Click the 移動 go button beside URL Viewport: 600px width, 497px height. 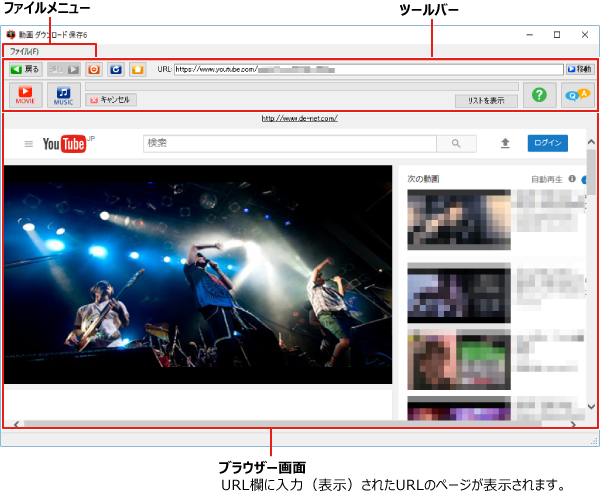tap(579, 70)
